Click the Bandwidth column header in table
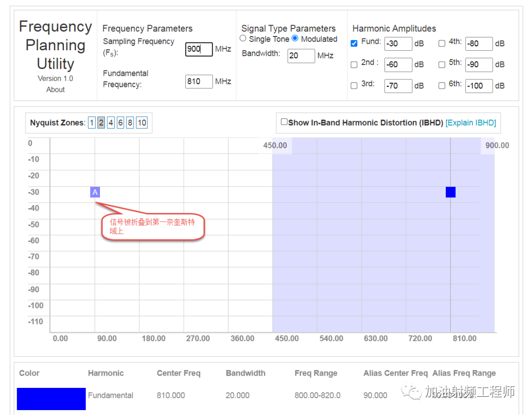 (246, 373)
